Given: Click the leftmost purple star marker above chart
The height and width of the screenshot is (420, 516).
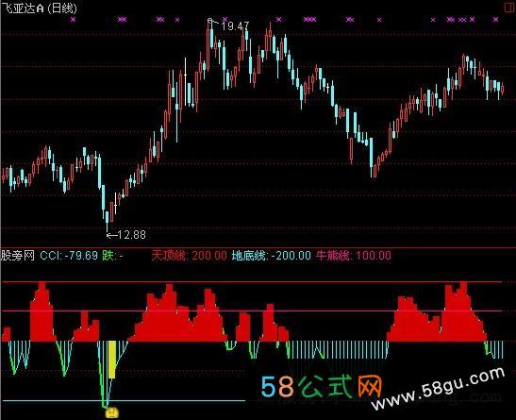Looking at the screenshot, I should coord(73,20).
